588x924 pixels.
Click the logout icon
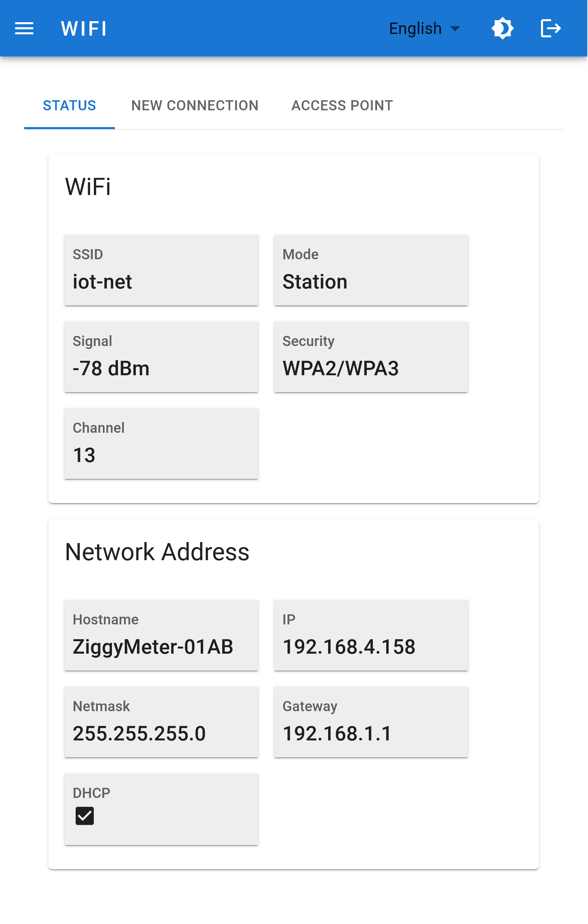point(551,28)
